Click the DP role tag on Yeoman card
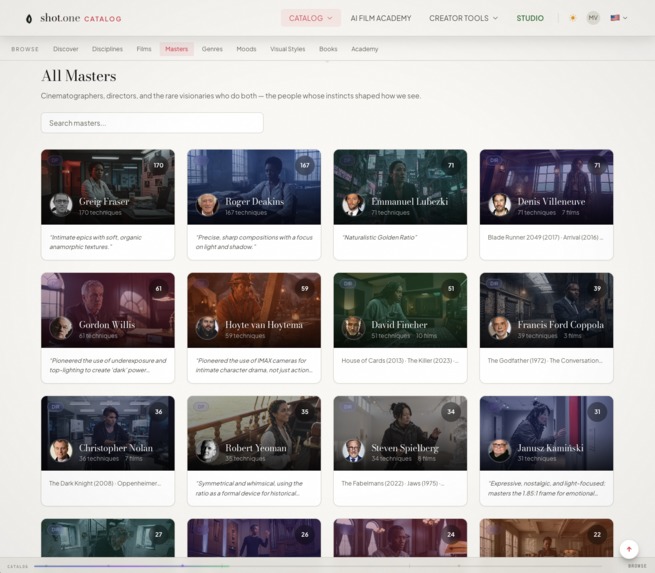Screen dimensions: 655x573 (201, 406)
